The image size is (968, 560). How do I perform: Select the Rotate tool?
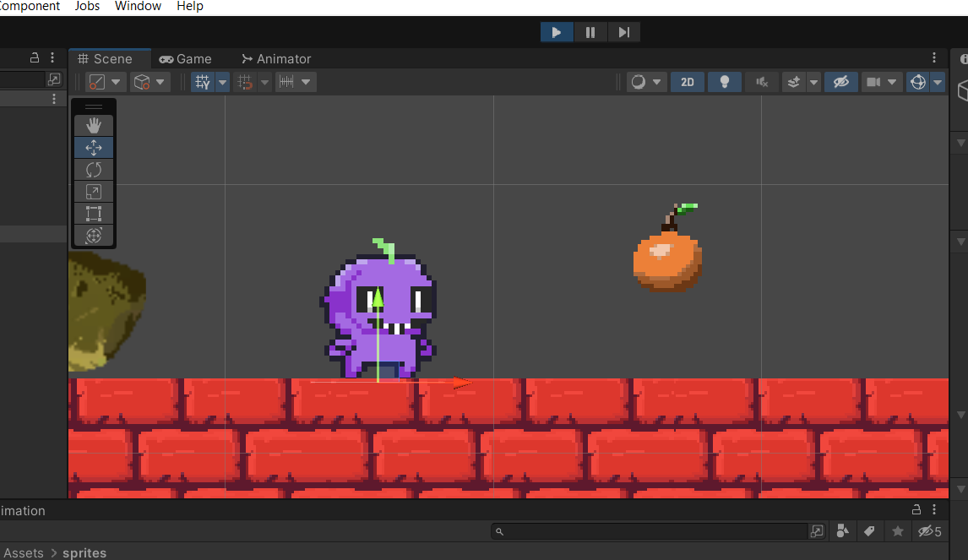[93, 169]
